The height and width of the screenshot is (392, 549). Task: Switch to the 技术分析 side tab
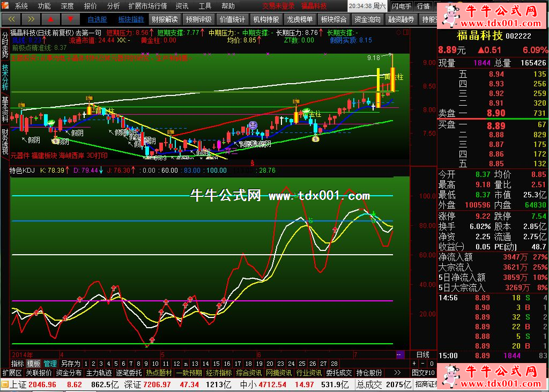click(x=5, y=77)
